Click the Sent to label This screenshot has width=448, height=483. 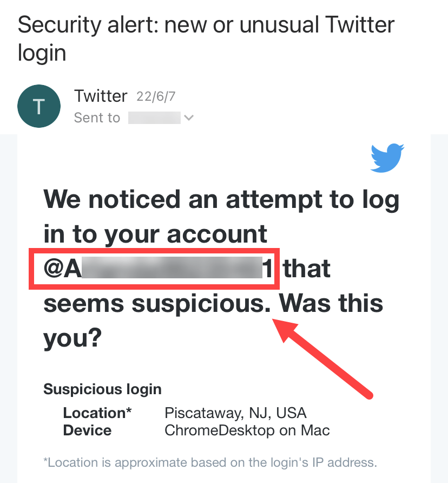click(97, 118)
